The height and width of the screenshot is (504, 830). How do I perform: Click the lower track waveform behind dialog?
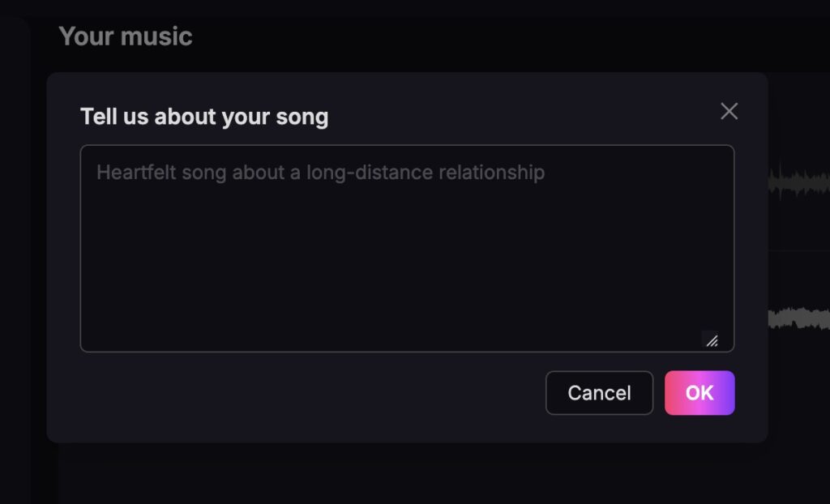(x=798, y=318)
